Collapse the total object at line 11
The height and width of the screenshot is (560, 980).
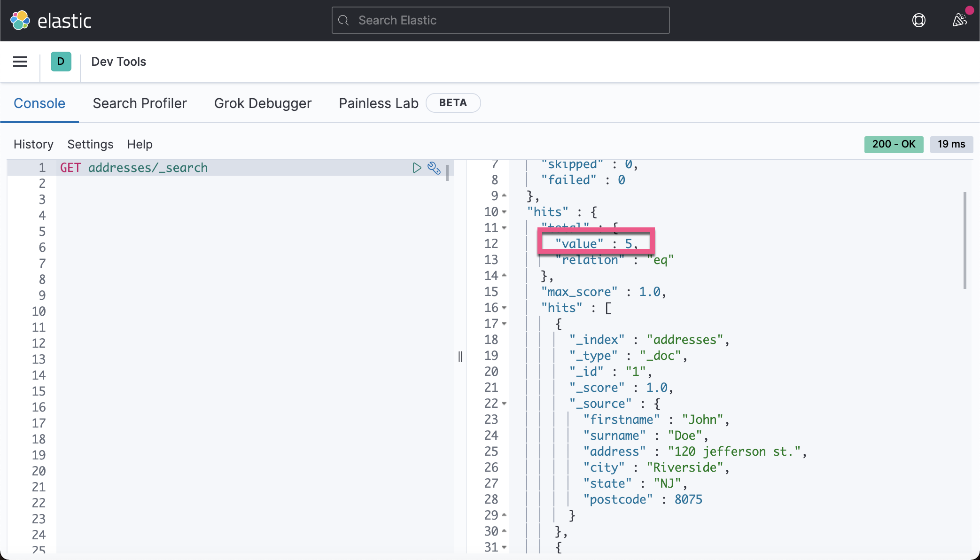504,228
